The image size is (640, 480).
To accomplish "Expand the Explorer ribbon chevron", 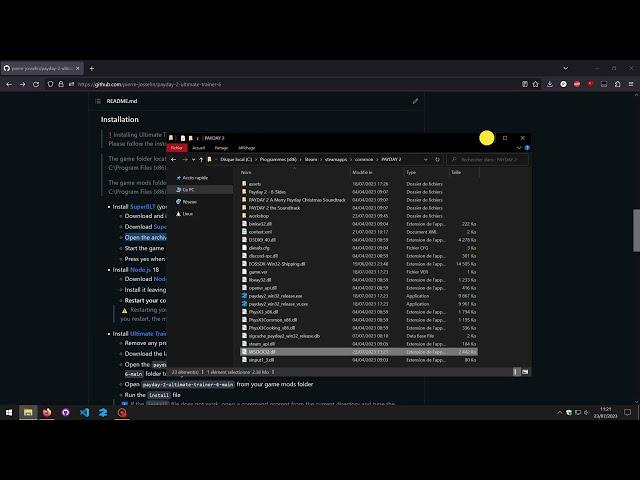I will point(519,148).
